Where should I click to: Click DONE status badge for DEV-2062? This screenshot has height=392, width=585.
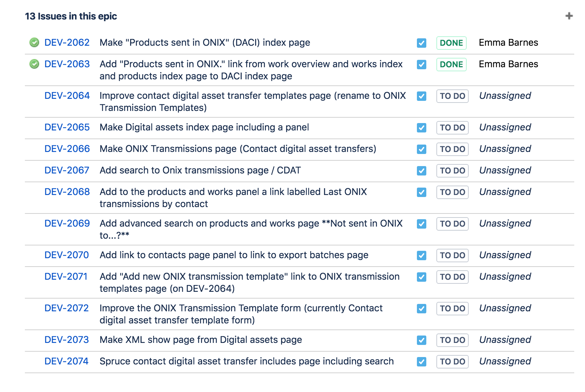(451, 43)
